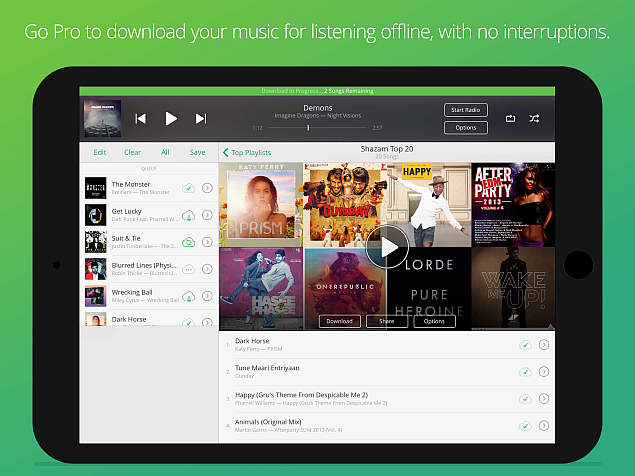Click Edit in the queue toolbar
The height and width of the screenshot is (476, 635).
pos(99,152)
